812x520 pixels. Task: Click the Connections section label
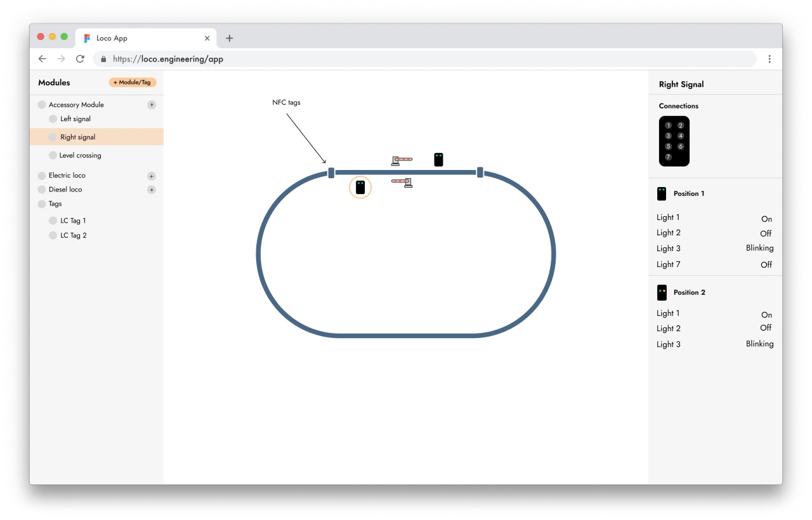pyautogui.click(x=679, y=106)
